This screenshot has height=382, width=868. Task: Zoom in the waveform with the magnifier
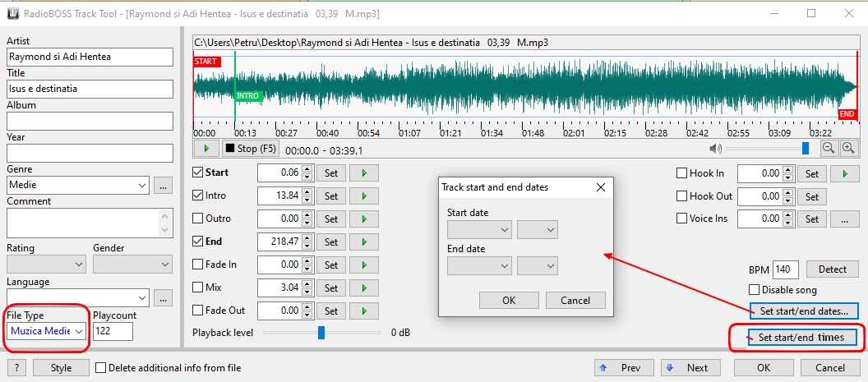(x=848, y=148)
